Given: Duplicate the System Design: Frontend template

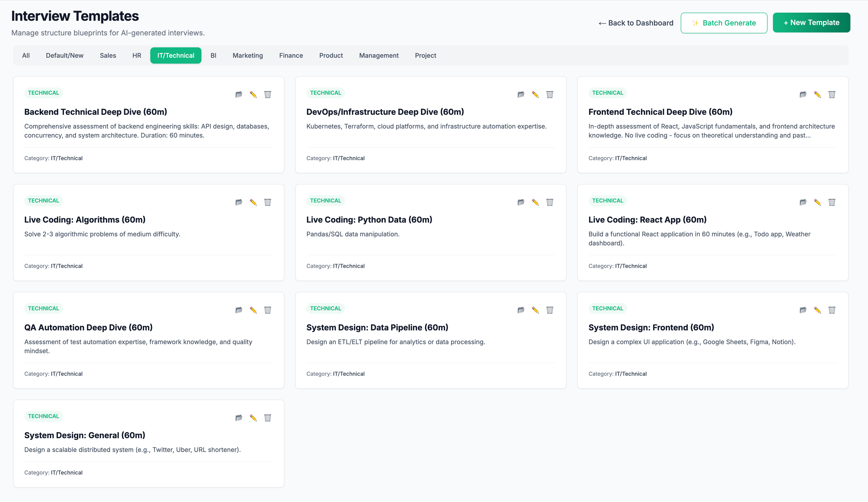Looking at the screenshot, I should tap(802, 310).
